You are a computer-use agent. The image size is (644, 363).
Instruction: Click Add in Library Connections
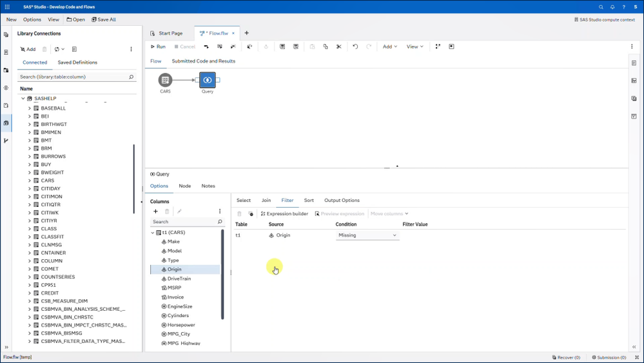click(28, 49)
